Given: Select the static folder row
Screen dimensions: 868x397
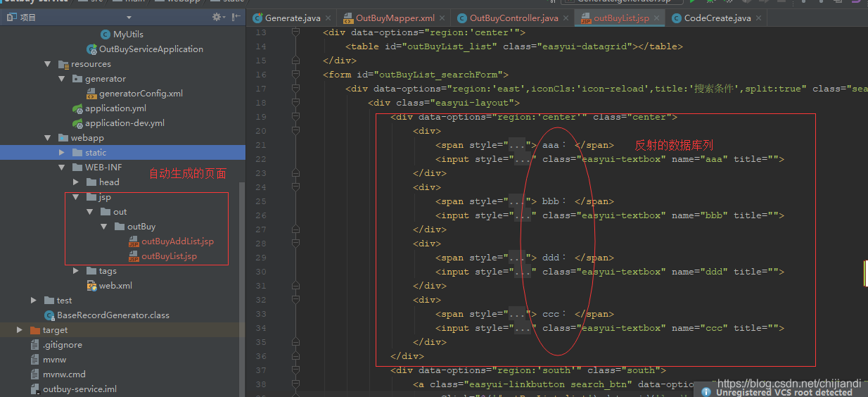Looking at the screenshot, I should point(122,153).
